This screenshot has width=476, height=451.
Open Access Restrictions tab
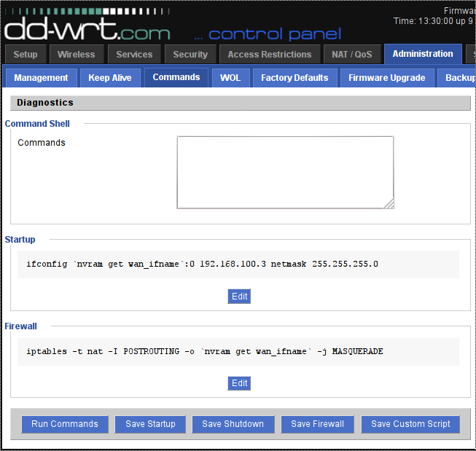(x=270, y=55)
